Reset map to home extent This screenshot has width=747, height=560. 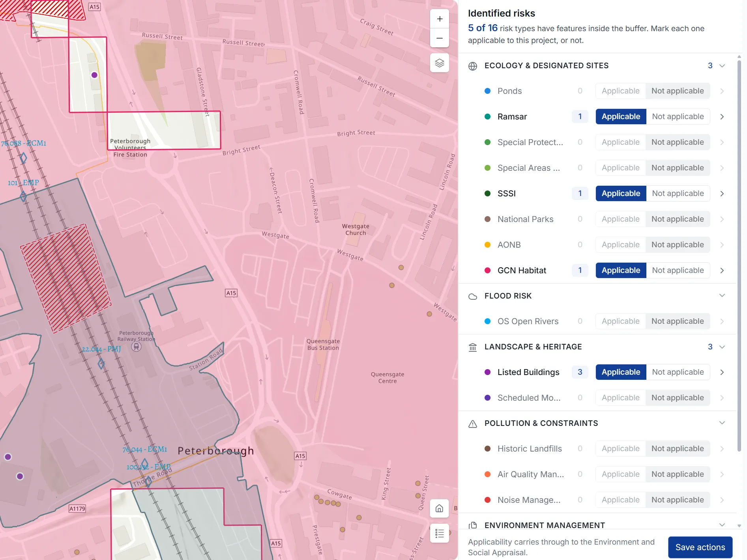440,509
